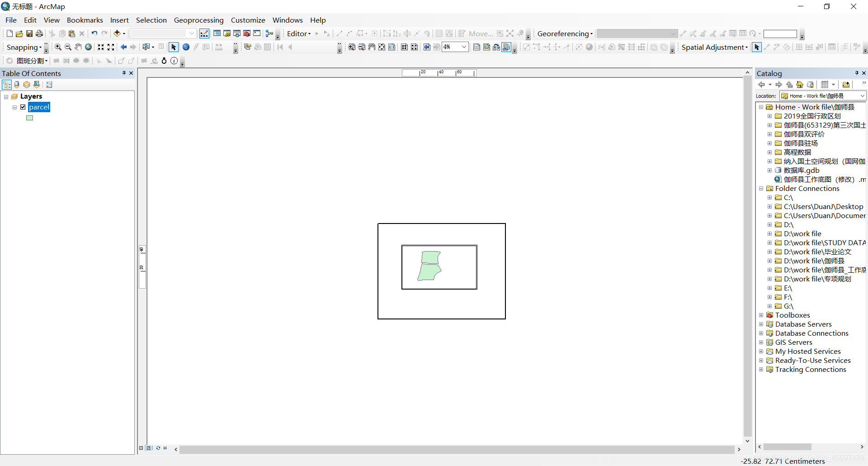868x466 pixels.
Task: Open the ArcToolbox window icon
Action: (x=247, y=33)
